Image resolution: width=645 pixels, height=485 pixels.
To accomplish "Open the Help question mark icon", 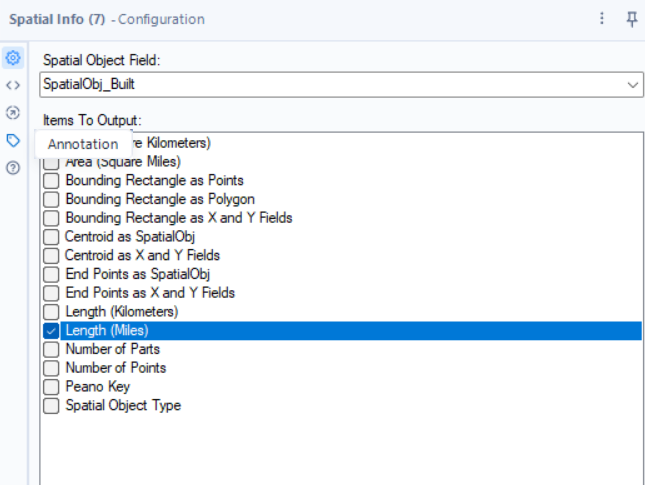I will [13, 168].
